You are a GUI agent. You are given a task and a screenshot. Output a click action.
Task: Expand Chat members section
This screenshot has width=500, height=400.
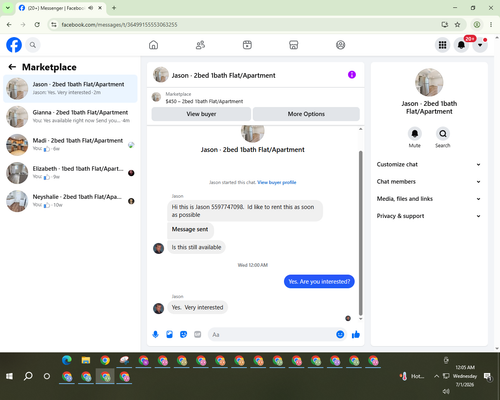coord(429,182)
